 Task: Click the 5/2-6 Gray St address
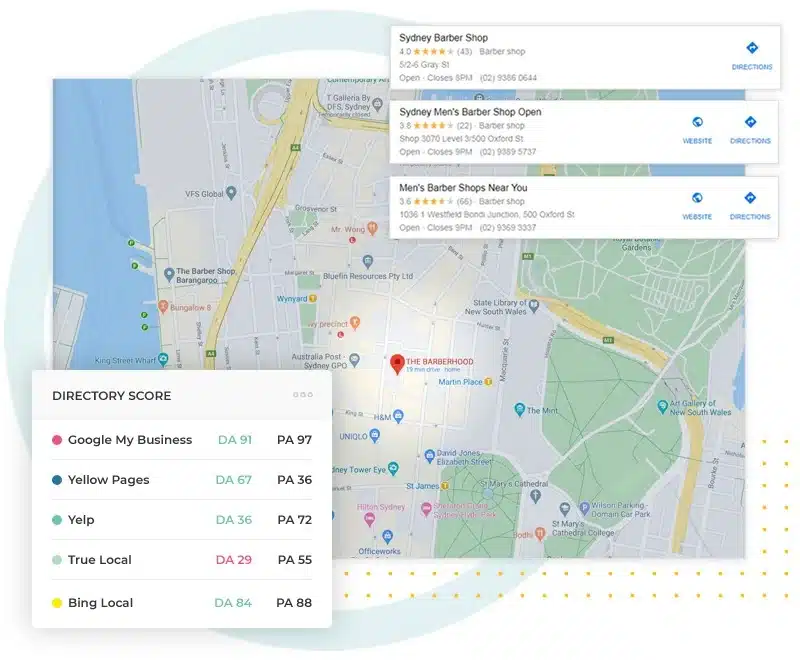coord(424,65)
